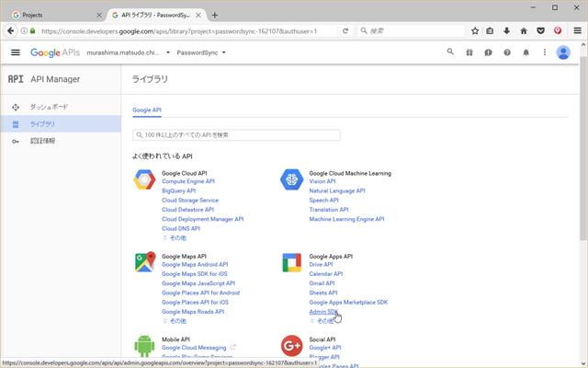
Task: Open the murashima.matsudo.chi... organization dropdown
Action: click(x=129, y=52)
